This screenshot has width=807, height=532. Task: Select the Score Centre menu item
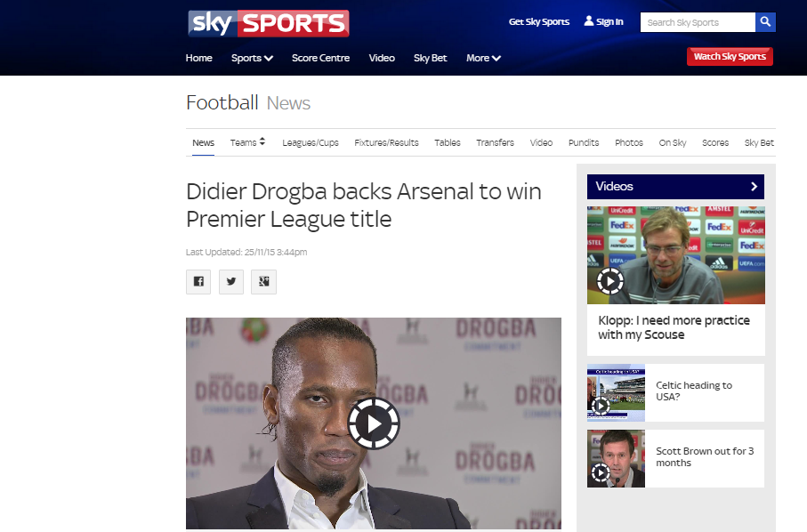tap(320, 58)
